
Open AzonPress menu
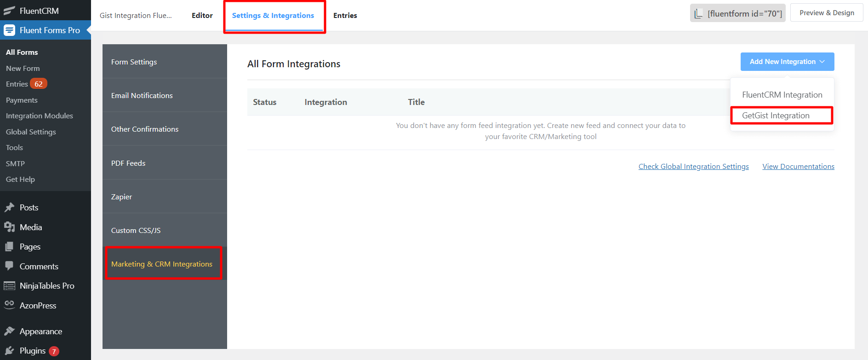pos(46,305)
